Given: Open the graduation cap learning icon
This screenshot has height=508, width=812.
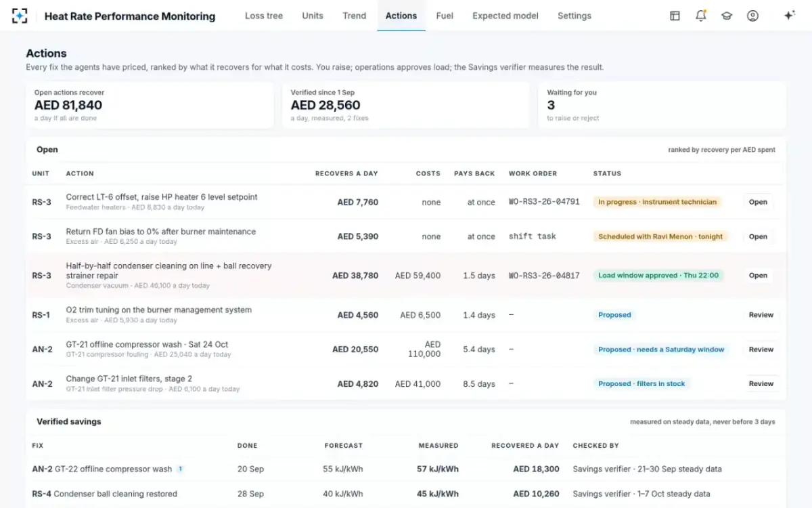Looking at the screenshot, I should [727, 16].
